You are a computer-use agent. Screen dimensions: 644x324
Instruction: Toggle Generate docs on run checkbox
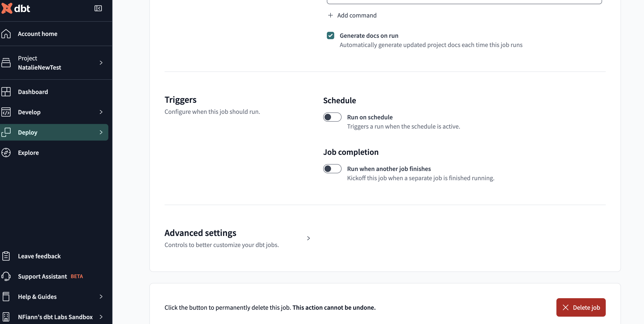(x=330, y=35)
